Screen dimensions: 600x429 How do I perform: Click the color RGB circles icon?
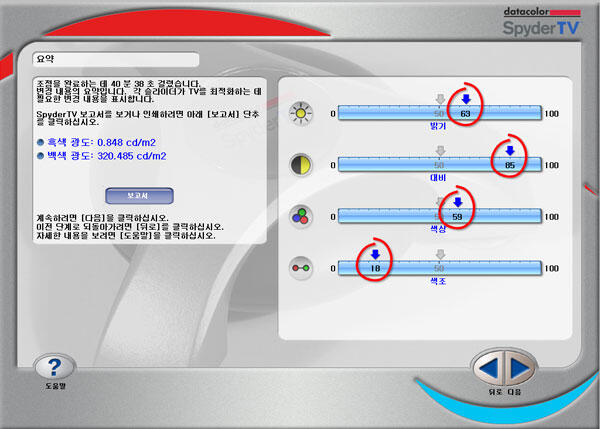(x=301, y=217)
